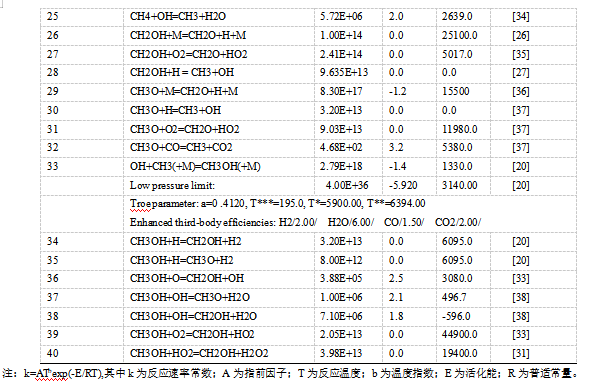
Task: Select activation energy 44900.0
Action: 459,334
